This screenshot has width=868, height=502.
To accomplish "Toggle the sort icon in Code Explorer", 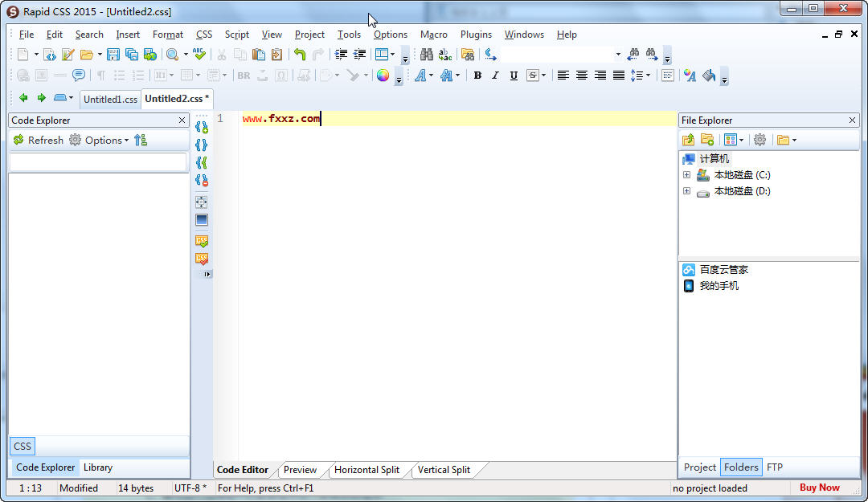I will (141, 140).
